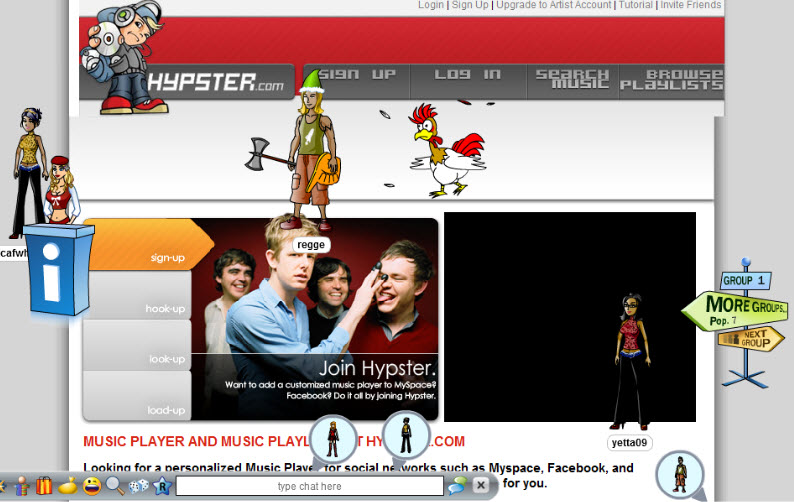Click the blonde avatar with red beret
Viewport: 794px width, 502px height.
click(x=62, y=190)
